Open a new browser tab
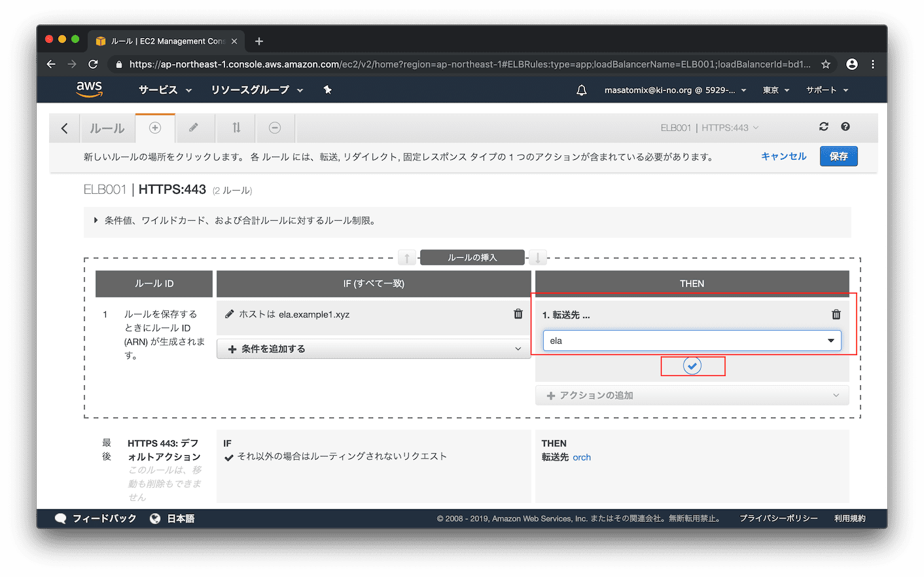 point(259,41)
